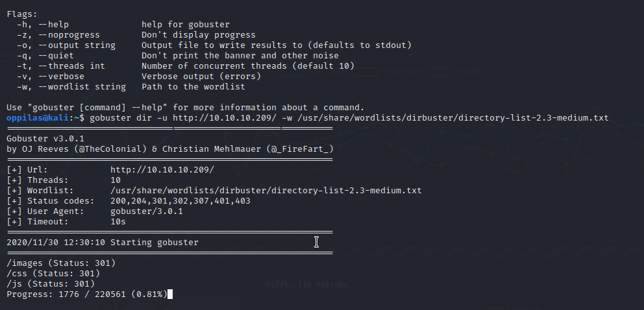Click the /js directory result
Image resolution: width=644 pixels, height=310 pixels.
[51, 284]
